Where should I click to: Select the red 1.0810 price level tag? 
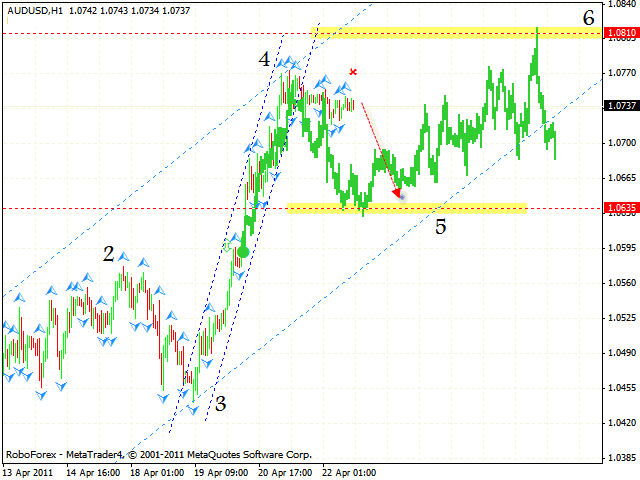(622, 32)
